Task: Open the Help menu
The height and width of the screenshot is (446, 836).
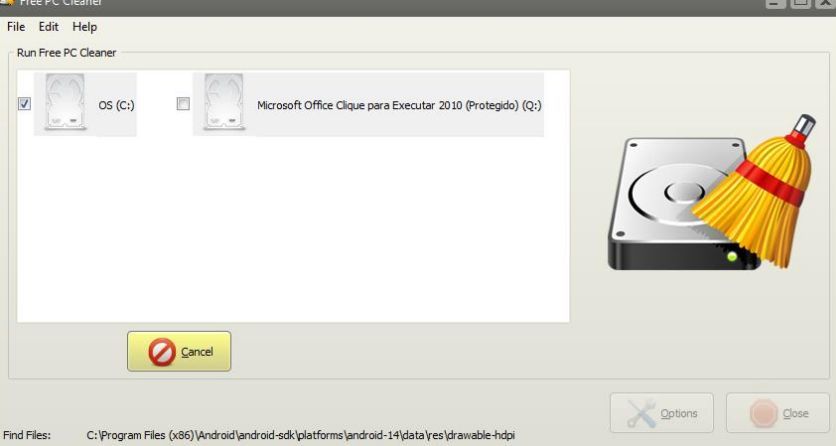Action: (x=85, y=27)
